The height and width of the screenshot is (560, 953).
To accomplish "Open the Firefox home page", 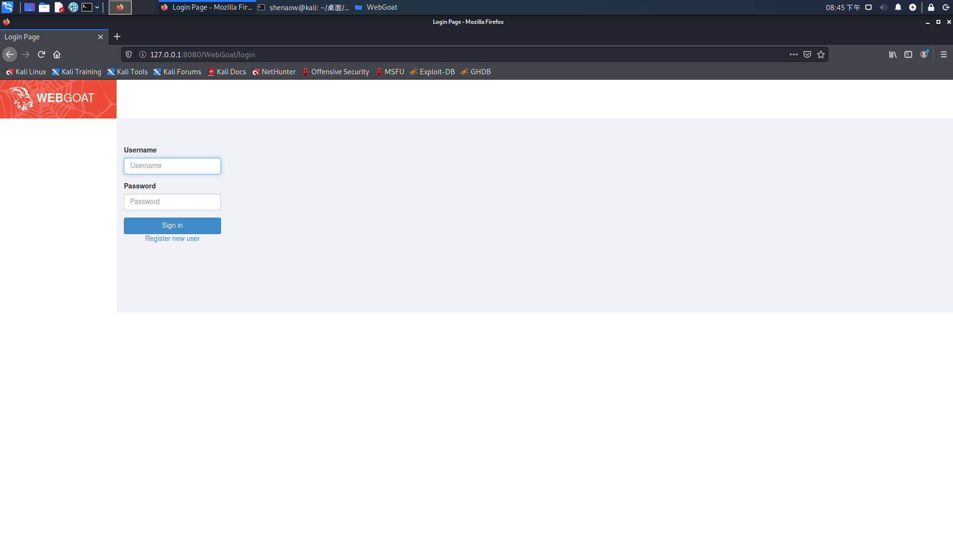I will 57,54.
